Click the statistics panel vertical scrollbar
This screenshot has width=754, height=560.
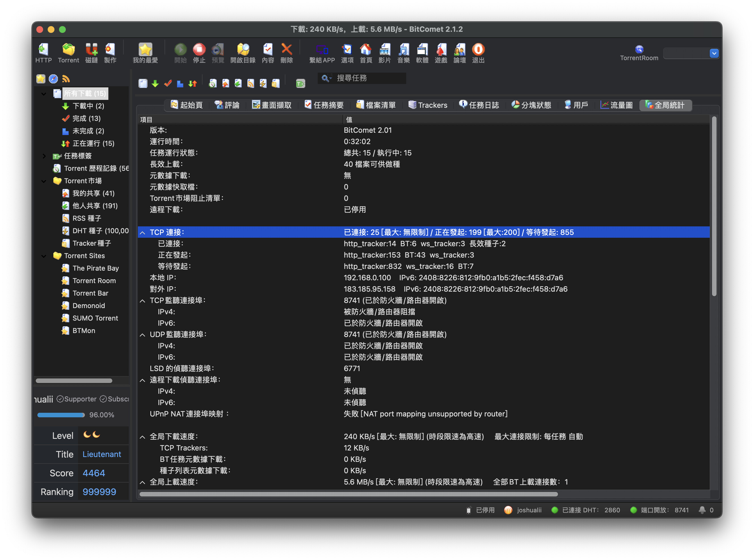pos(714,206)
